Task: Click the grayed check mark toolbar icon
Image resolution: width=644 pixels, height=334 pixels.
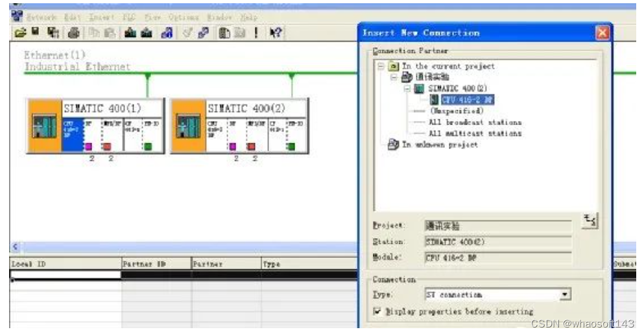Action: [x=187, y=32]
